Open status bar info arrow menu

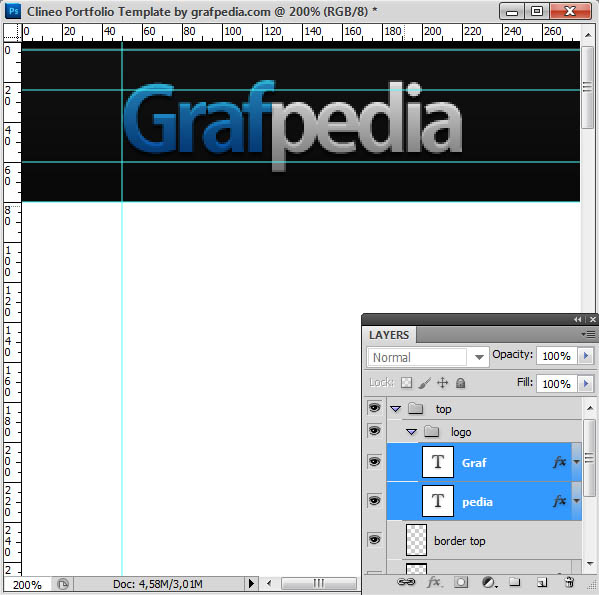tap(251, 584)
